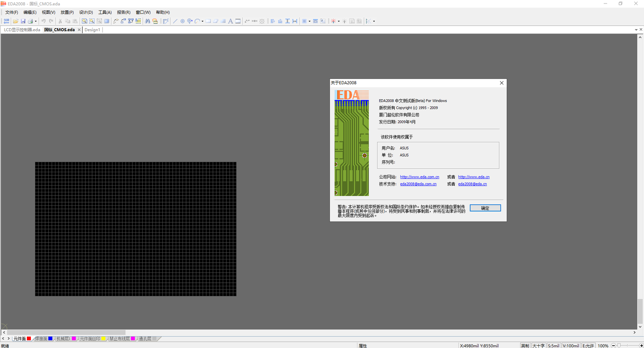644x348 pixels.
Task: Open the 文件(F) menu
Action: coord(12,12)
